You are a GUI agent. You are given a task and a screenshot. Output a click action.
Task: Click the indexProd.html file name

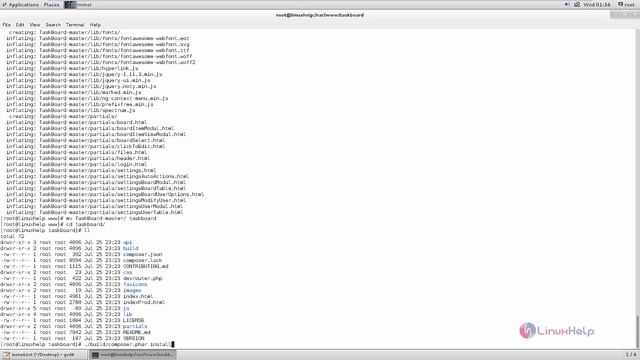click(144, 302)
